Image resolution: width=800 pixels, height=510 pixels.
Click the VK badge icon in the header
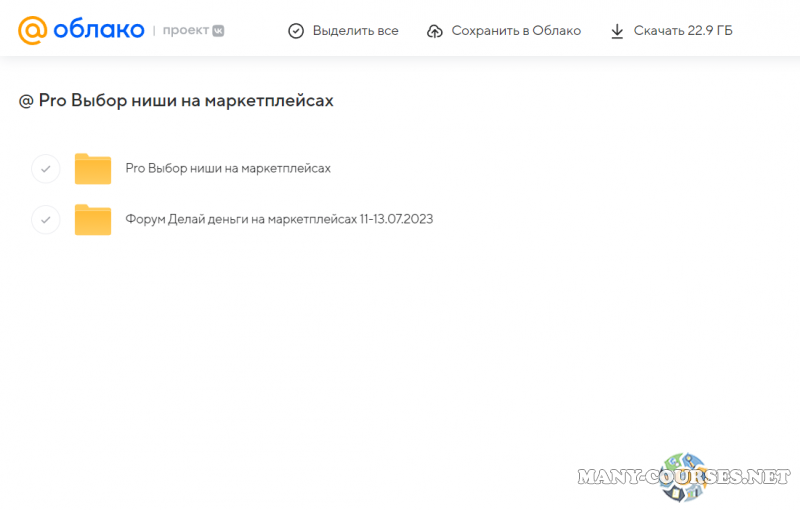(x=218, y=31)
